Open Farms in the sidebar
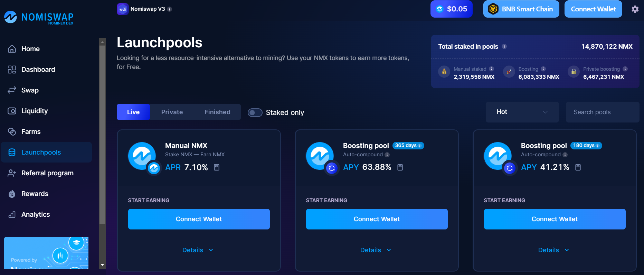The image size is (644, 275). pos(46,131)
